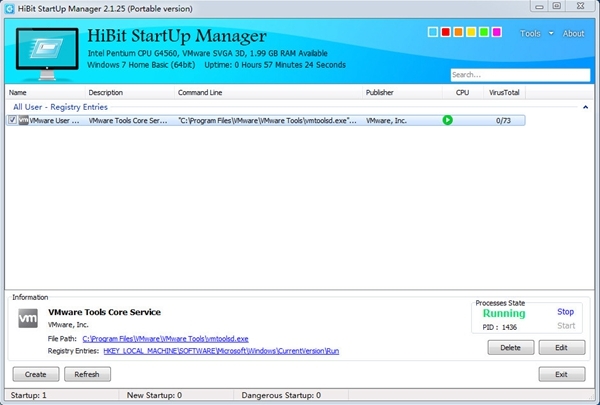
Task: Sort by the Description column header
Action: click(x=130, y=93)
